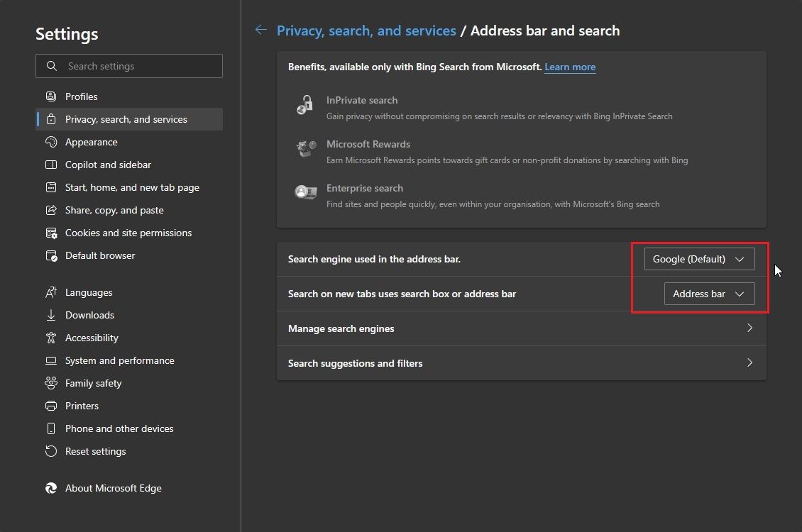The height and width of the screenshot is (532, 802).
Task: Click the Microsoft Rewards heading
Action: [x=368, y=144]
